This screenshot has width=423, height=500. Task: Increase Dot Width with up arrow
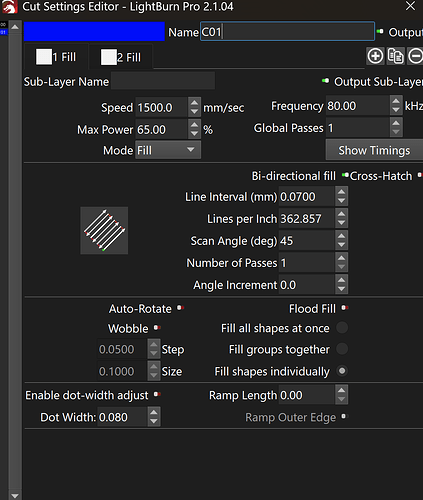[x=154, y=412]
